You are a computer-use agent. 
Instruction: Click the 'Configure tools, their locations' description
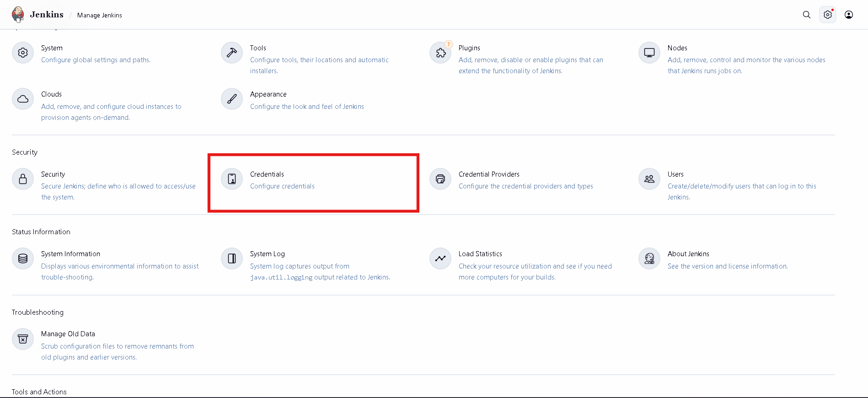[x=319, y=65]
